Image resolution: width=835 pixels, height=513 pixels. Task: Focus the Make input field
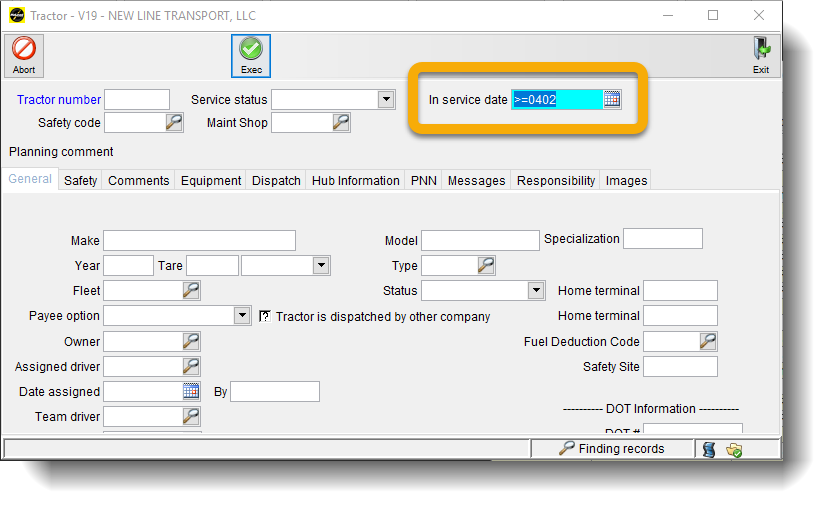[x=199, y=240]
